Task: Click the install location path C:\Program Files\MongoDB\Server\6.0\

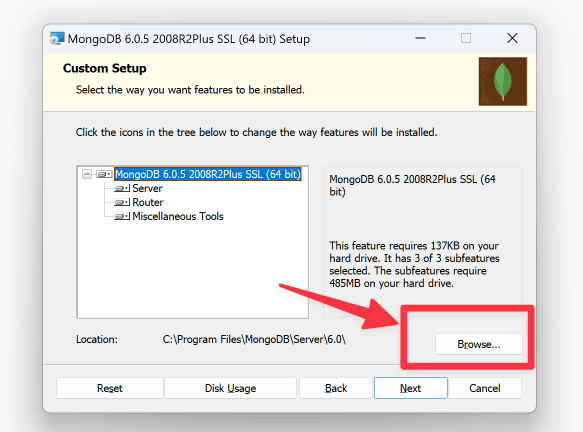Action: click(x=254, y=339)
